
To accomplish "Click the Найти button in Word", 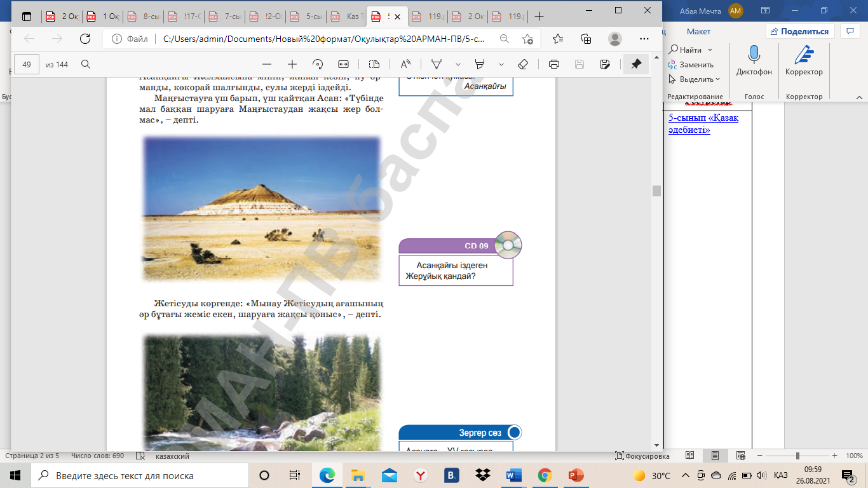I will 685,50.
